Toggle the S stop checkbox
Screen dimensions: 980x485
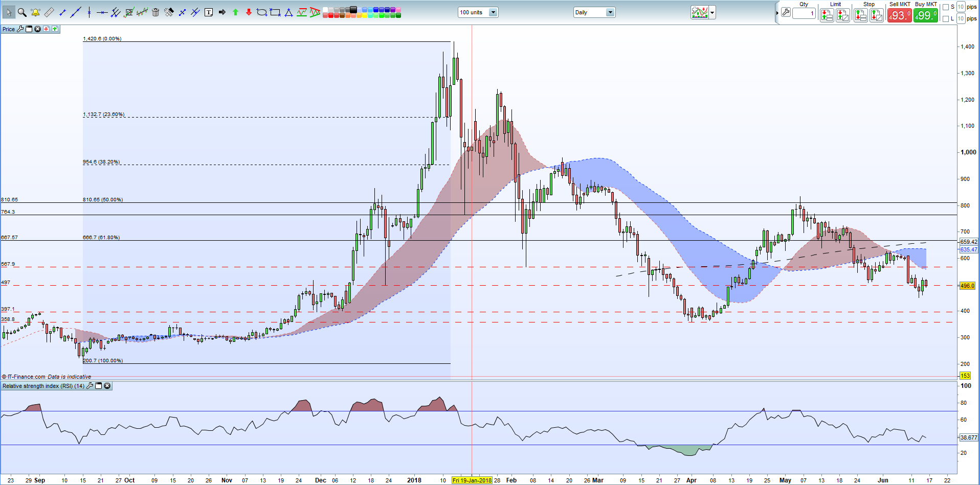(x=946, y=7)
